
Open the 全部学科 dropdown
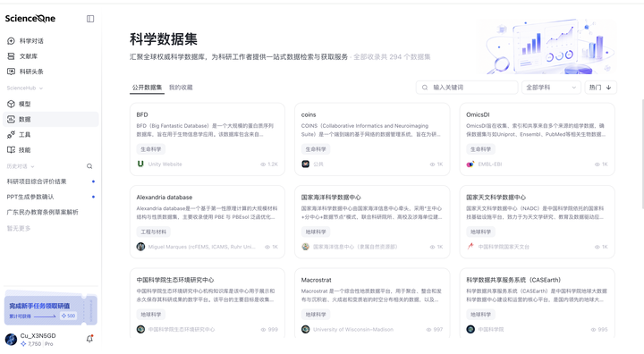point(551,88)
